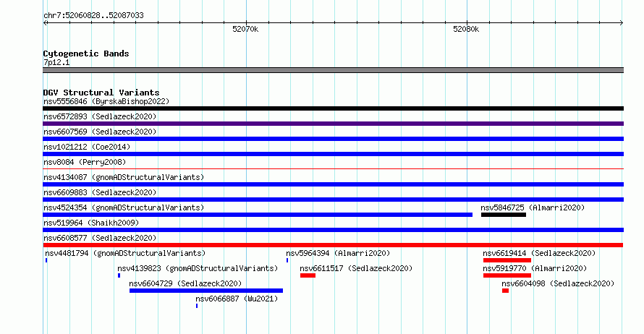Click the short red bar under nsv6611517
This screenshot has width=644, height=334.
[x=308, y=275]
